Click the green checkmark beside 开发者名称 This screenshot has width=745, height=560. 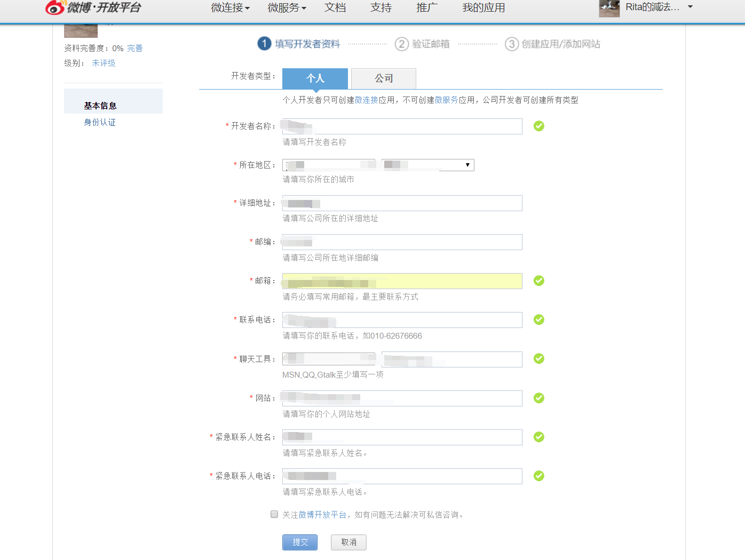(x=539, y=126)
